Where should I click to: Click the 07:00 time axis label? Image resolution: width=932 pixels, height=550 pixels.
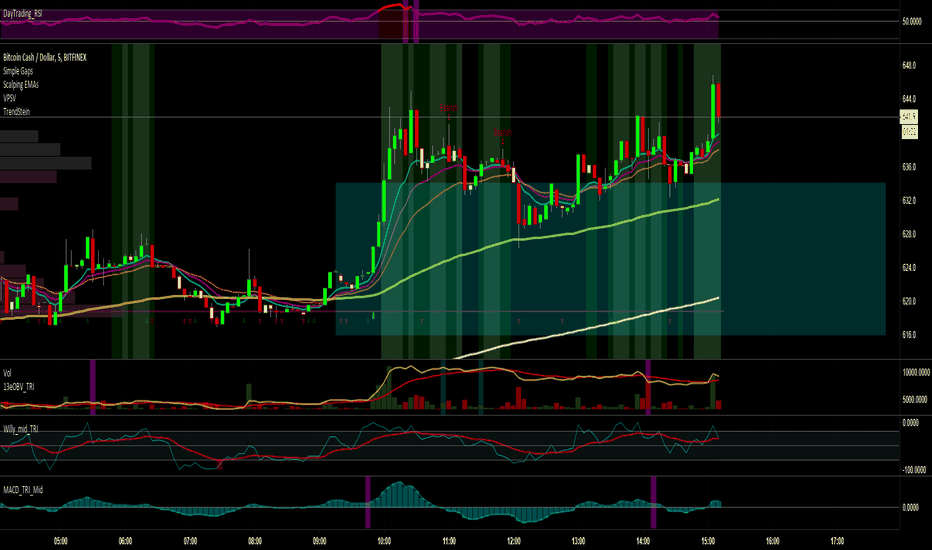pyautogui.click(x=190, y=541)
